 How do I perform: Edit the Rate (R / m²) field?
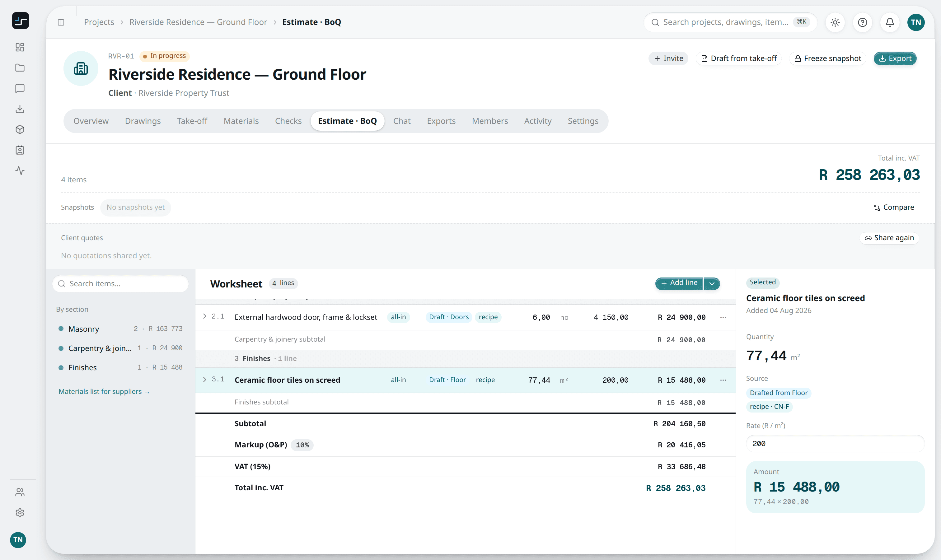tap(835, 444)
